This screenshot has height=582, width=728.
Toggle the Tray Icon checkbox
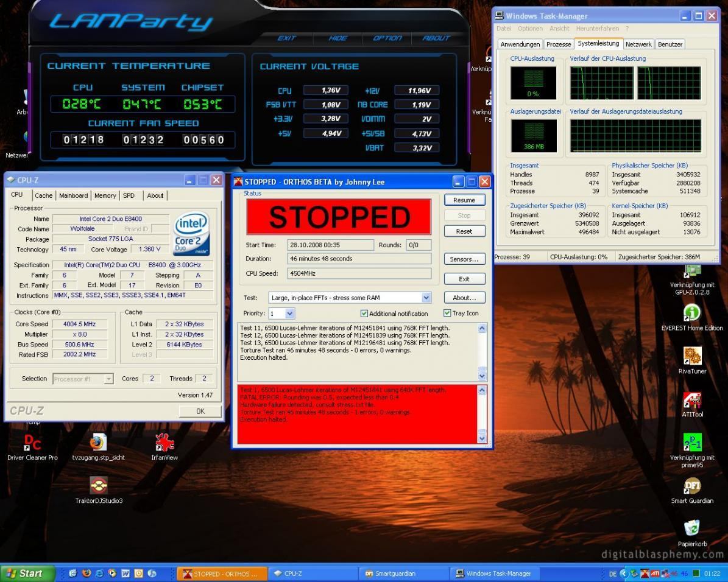pyautogui.click(x=447, y=313)
